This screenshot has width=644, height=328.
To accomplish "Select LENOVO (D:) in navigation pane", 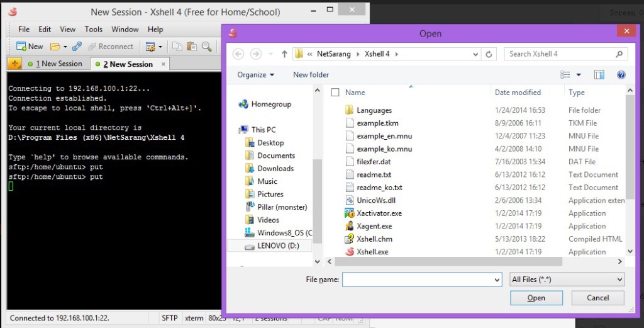I will (271, 246).
